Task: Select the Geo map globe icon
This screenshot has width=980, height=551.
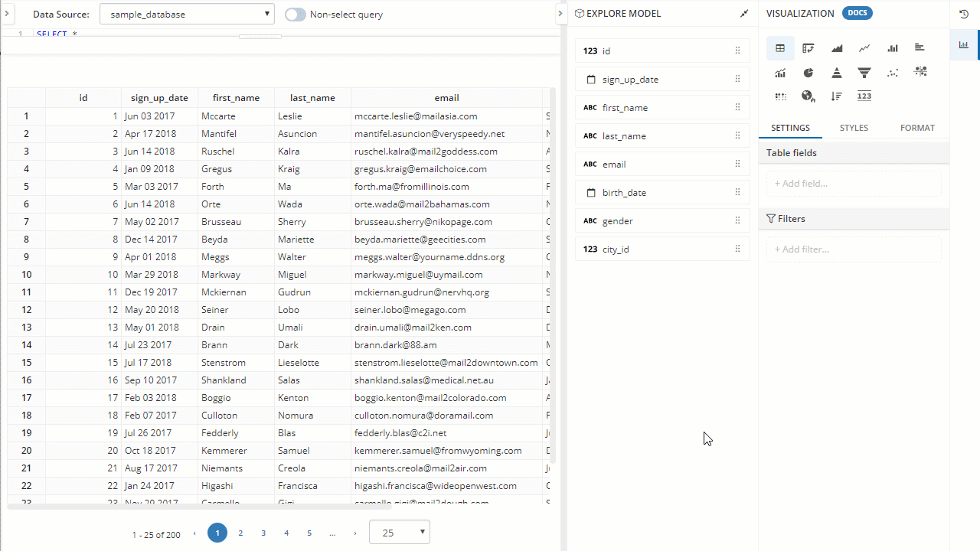Action: coord(808,96)
